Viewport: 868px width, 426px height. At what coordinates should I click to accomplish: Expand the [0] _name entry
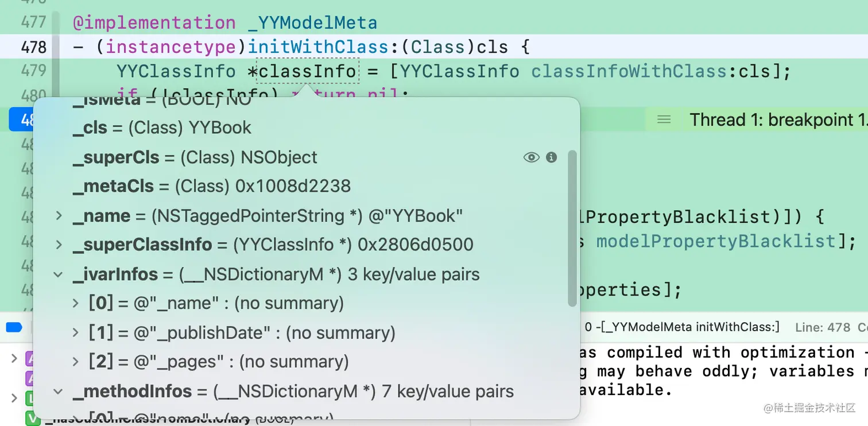[75, 303]
